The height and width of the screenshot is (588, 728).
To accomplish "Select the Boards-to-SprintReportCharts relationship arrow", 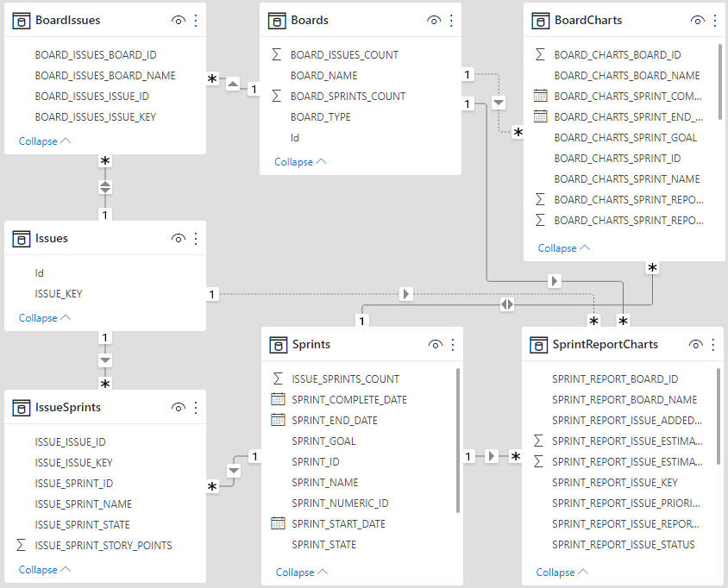I will (x=554, y=281).
